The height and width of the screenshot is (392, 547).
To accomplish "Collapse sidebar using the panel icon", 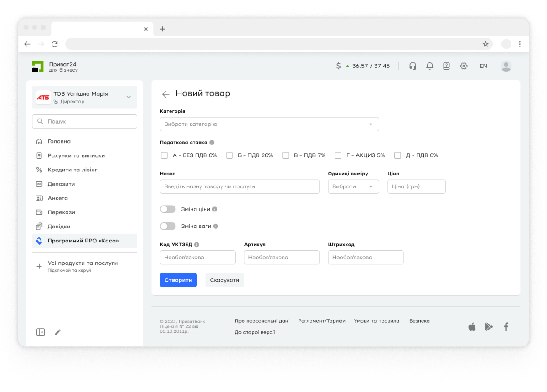I will tap(41, 332).
